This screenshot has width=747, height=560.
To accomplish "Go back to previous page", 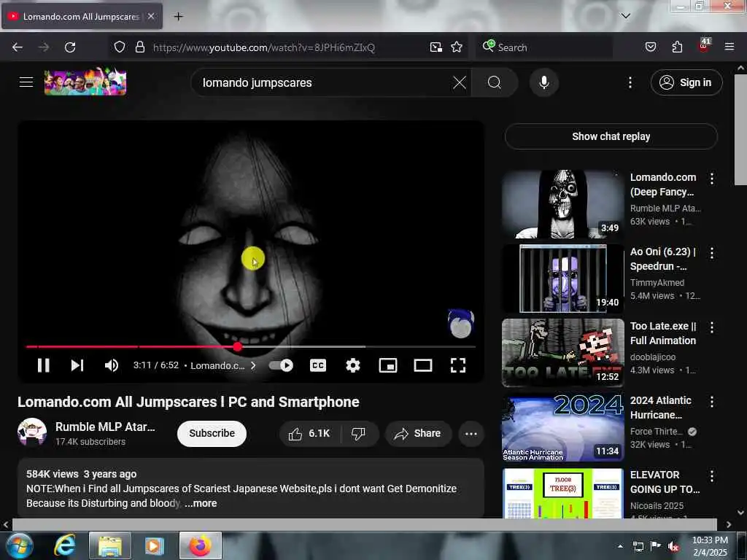I will point(18,47).
